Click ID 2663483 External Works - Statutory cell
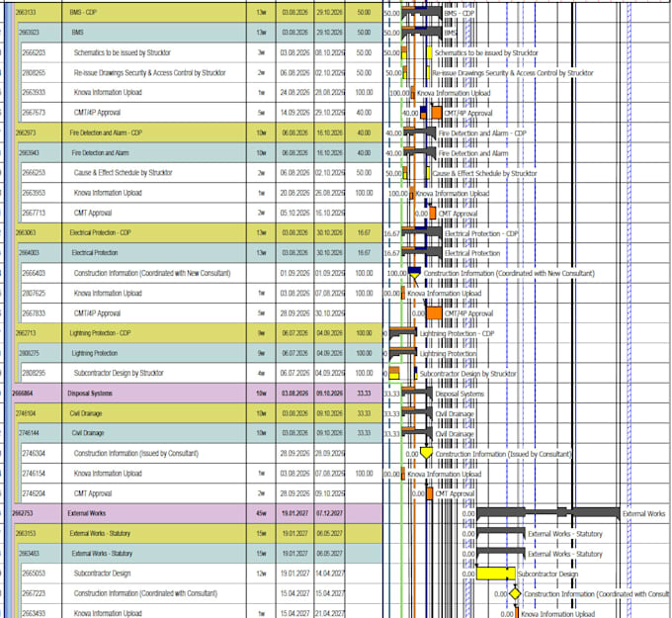 click(x=41, y=554)
